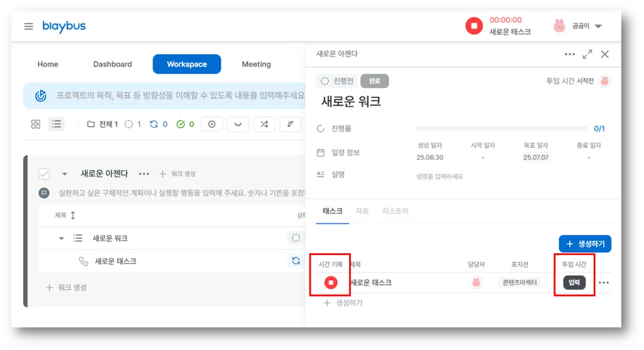This screenshot has width=644, height=350.
Task: Open the hamburger menu beside blaybus logo
Action: point(28,26)
